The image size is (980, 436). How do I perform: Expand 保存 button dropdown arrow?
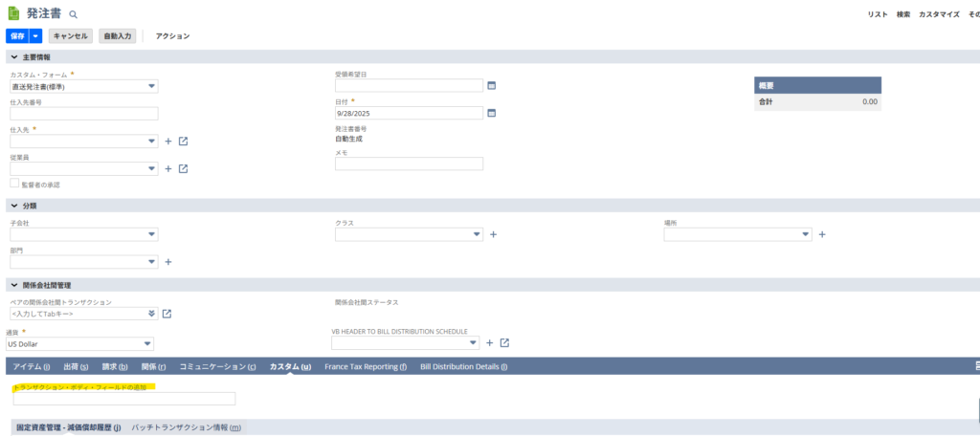(36, 35)
